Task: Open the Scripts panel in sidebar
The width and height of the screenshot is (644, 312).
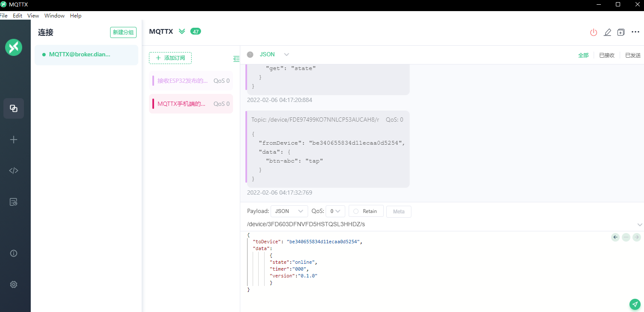Action: click(13, 170)
